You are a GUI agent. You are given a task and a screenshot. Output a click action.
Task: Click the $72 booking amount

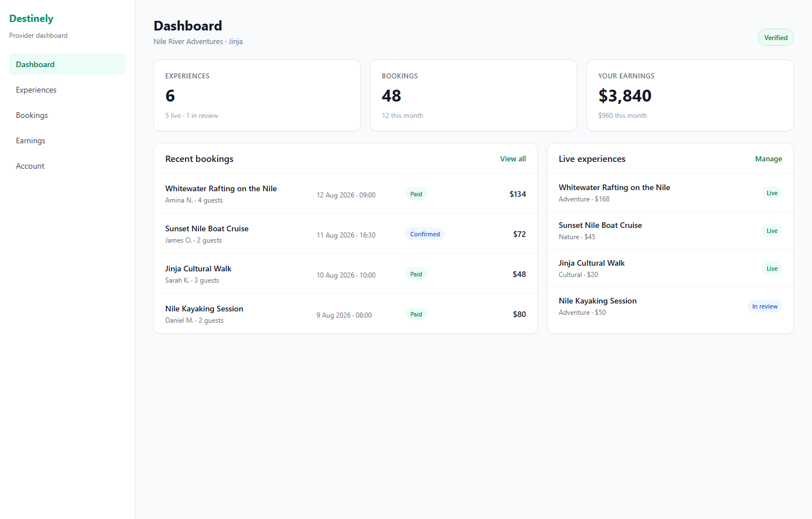pos(519,234)
